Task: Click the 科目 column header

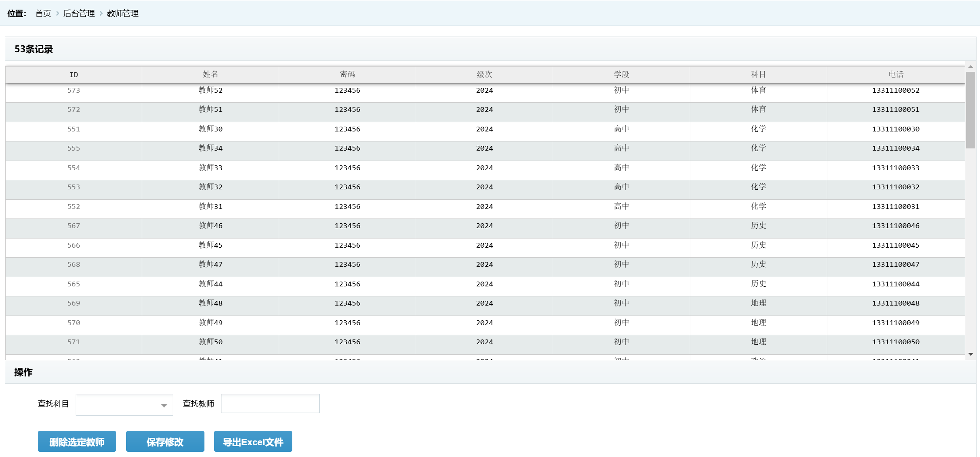Action: [758, 75]
